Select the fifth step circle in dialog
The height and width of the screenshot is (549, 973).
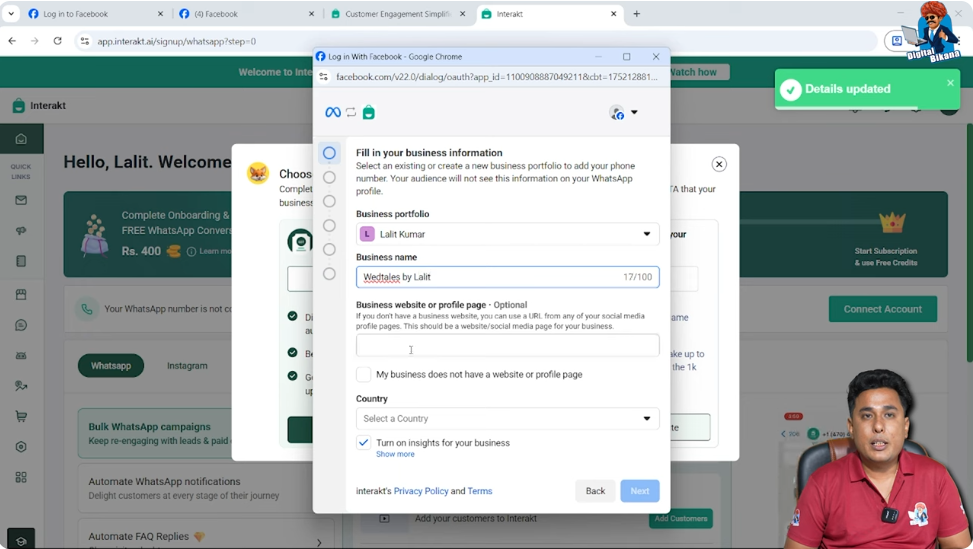pos(330,249)
